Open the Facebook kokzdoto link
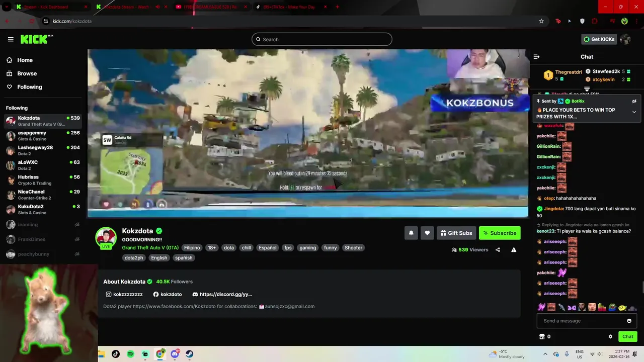This screenshot has height=362, width=644. [168, 294]
